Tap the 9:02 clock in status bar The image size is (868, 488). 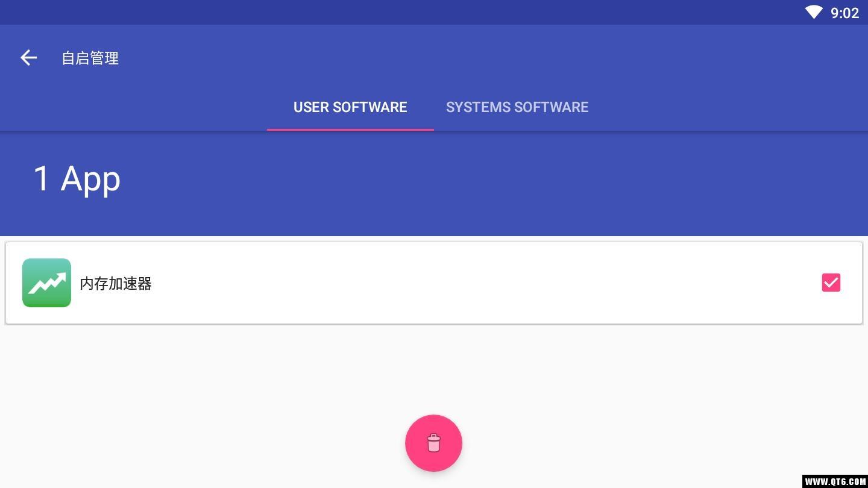(x=844, y=13)
